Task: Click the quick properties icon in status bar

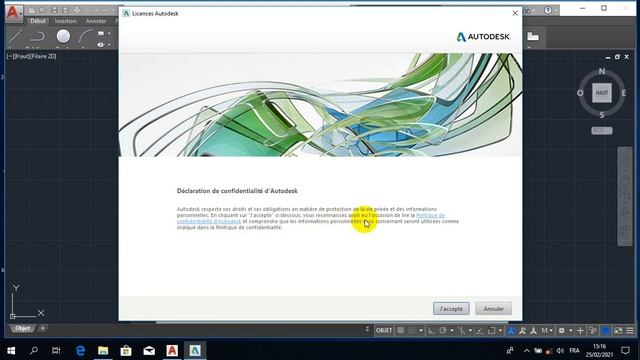Action: [593, 330]
